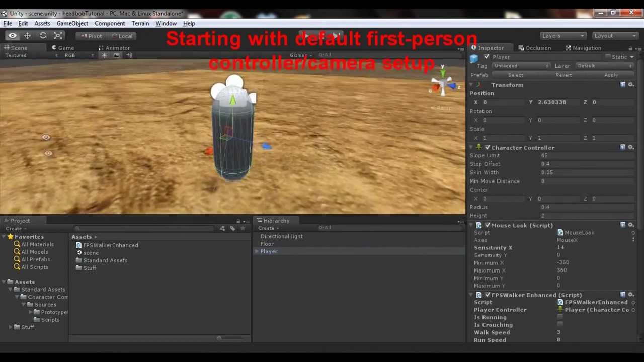Select the FPSWalkerEnhanced script asset
This screenshot has height=362, width=644.
click(107, 245)
